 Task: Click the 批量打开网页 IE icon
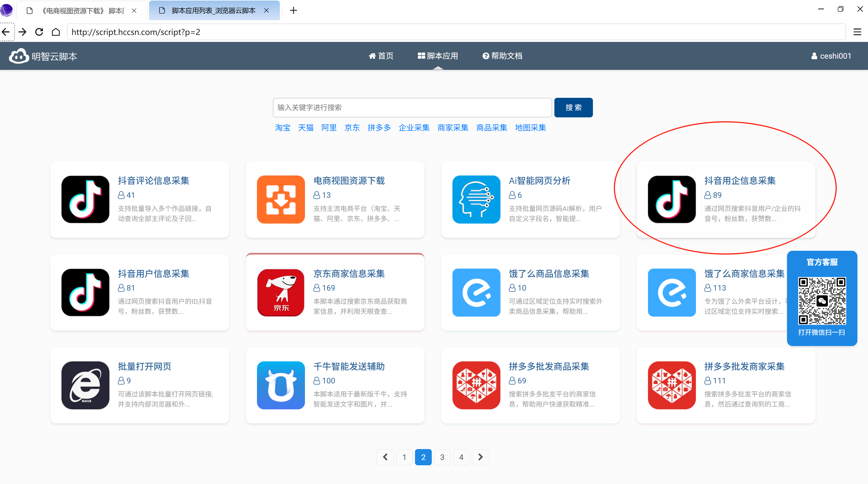tap(85, 385)
